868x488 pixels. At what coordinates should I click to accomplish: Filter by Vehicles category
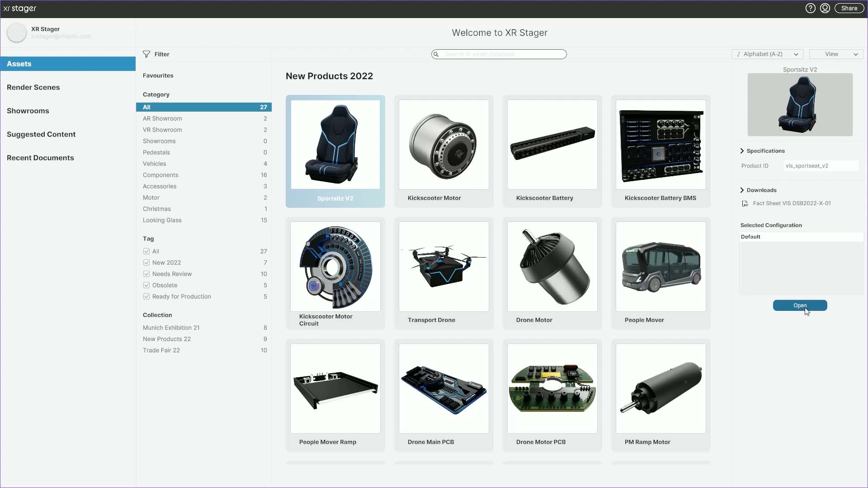[205, 164]
